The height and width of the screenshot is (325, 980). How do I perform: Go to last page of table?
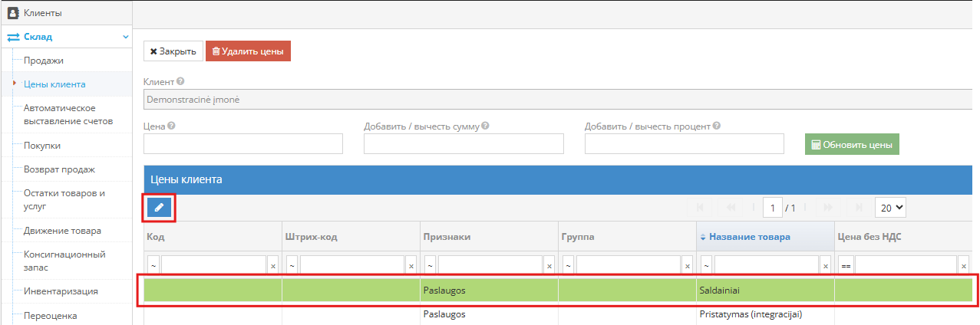tap(859, 208)
